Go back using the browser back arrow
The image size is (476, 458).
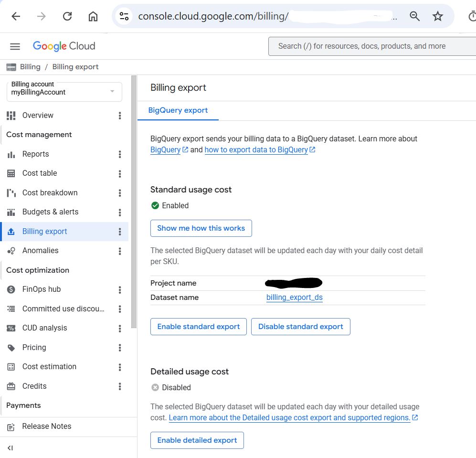coord(16,16)
